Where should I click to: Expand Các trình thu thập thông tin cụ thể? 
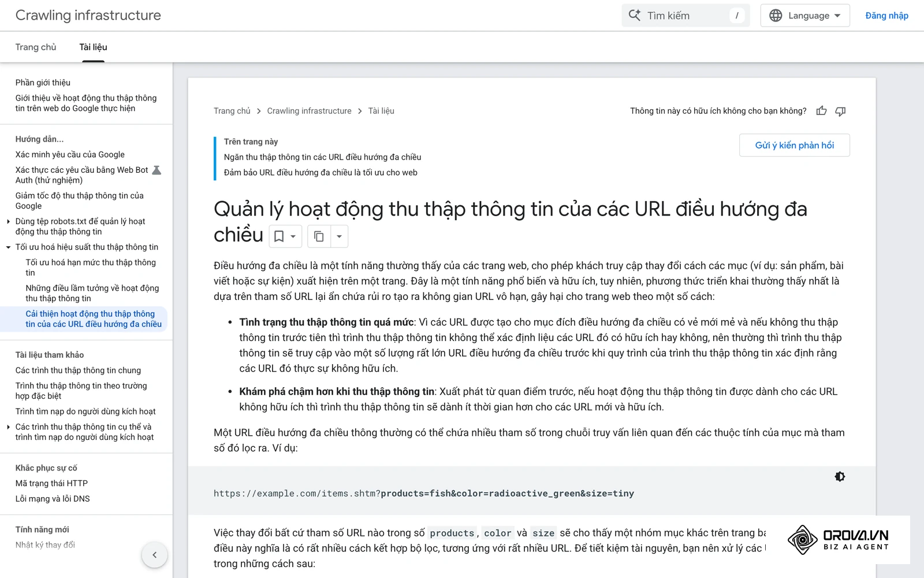(8, 427)
